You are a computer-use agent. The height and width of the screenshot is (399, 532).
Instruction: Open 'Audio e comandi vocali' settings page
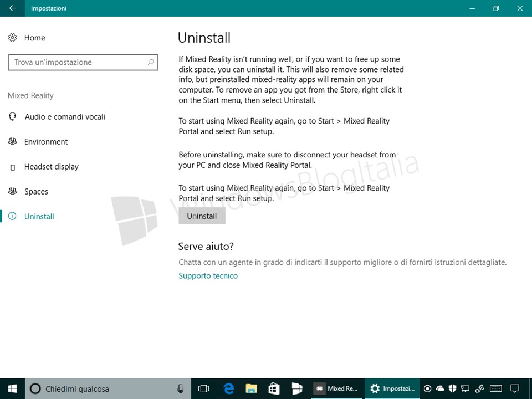click(64, 117)
